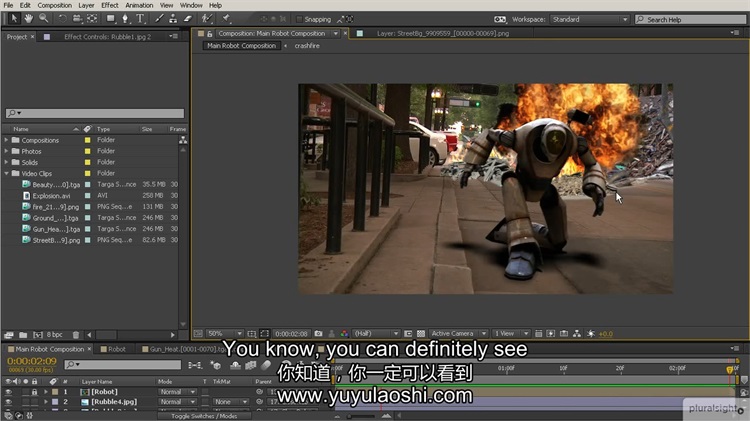Open the Effect menu
750x421 pixels.
[110, 5]
